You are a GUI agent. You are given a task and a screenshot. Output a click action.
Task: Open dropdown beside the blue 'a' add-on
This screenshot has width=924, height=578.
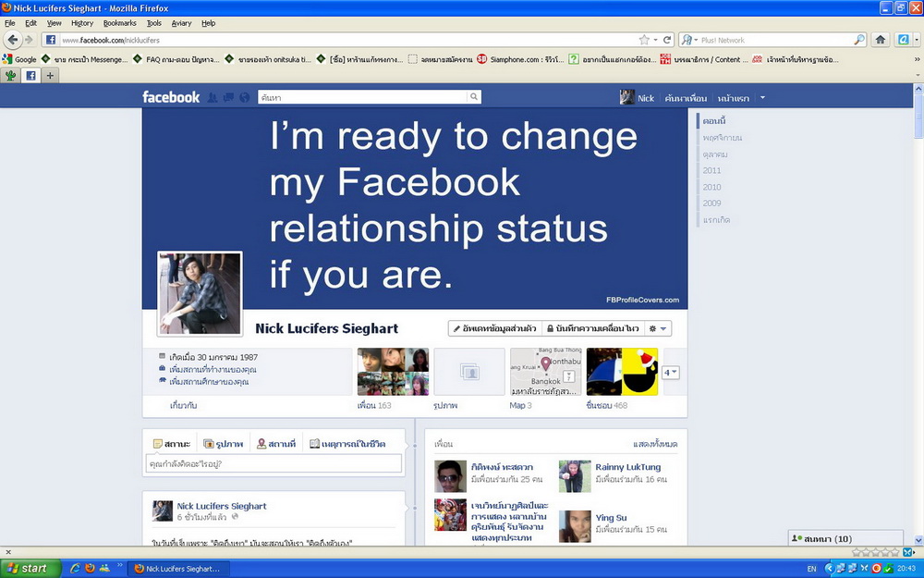point(917,40)
